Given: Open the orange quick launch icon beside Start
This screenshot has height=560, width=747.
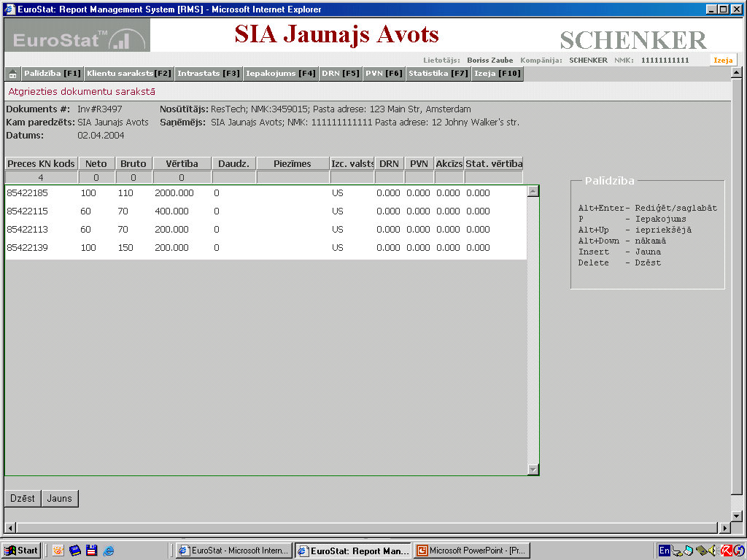Looking at the screenshot, I should click(x=58, y=551).
